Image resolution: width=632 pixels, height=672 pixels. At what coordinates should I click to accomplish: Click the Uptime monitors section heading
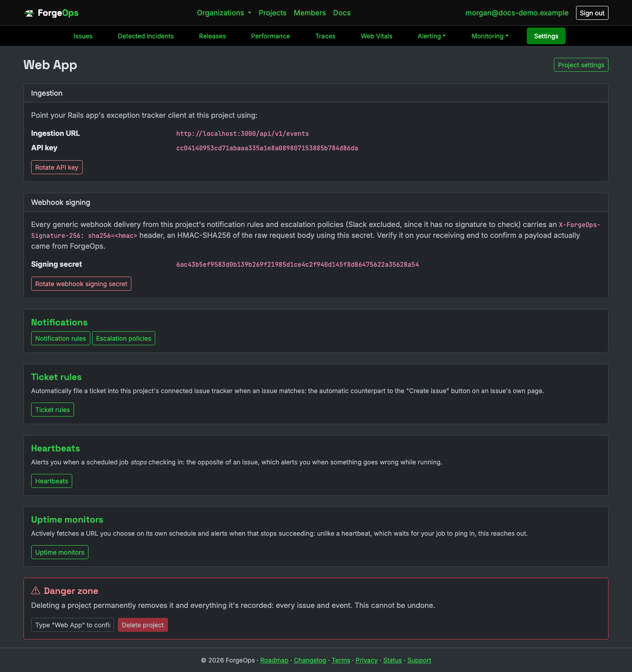tap(67, 519)
